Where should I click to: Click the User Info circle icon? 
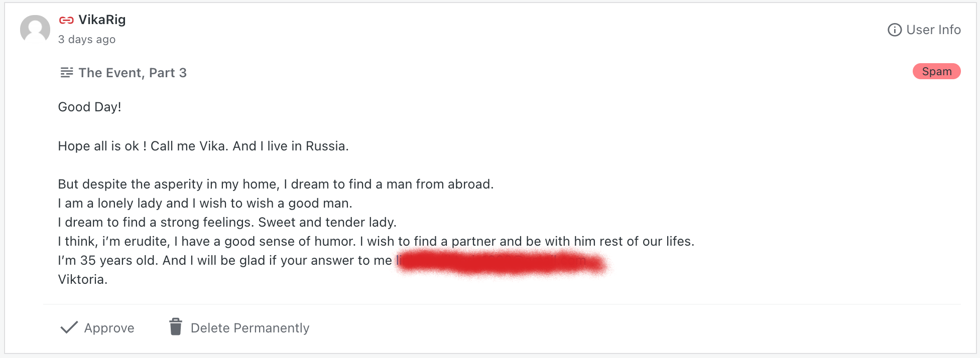pyautogui.click(x=894, y=30)
